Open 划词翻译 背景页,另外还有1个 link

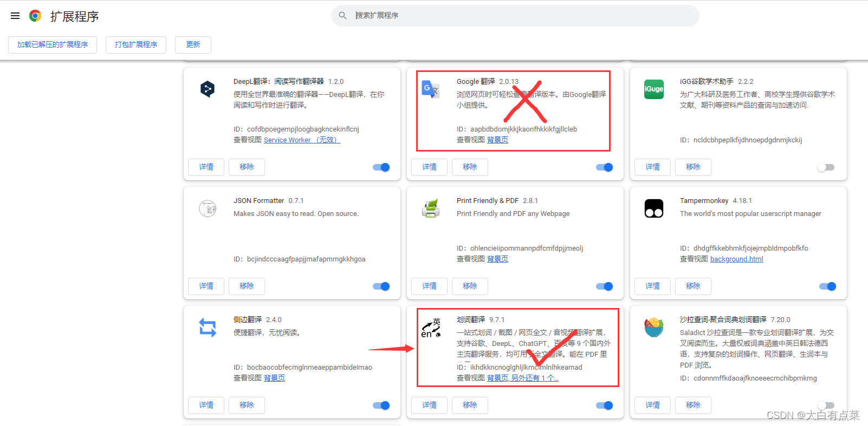pos(522,378)
